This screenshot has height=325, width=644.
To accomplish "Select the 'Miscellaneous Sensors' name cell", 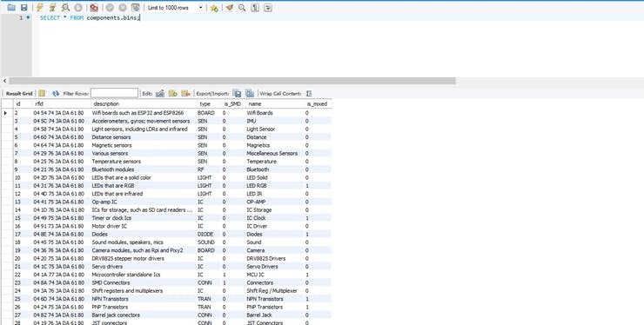I will tap(275, 153).
